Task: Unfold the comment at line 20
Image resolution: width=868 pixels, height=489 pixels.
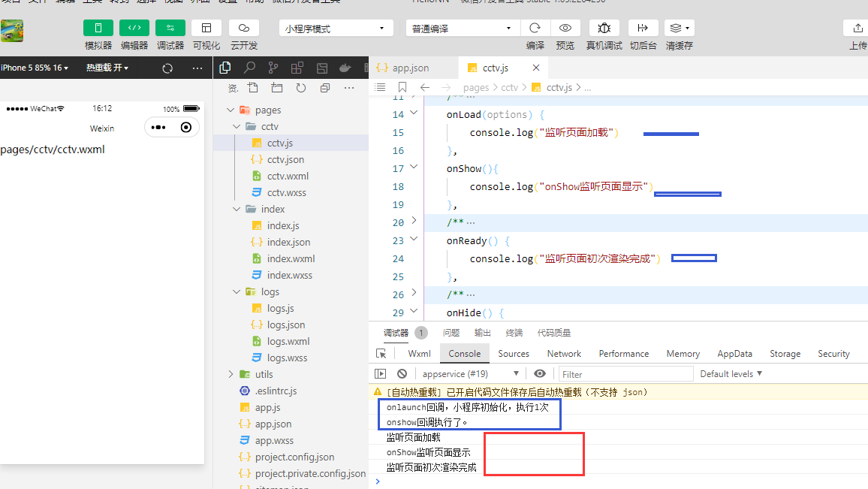Action: pos(414,220)
